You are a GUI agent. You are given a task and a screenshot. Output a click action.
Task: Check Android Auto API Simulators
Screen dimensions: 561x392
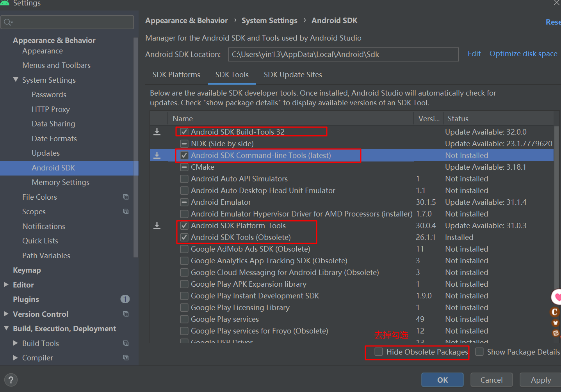click(184, 179)
